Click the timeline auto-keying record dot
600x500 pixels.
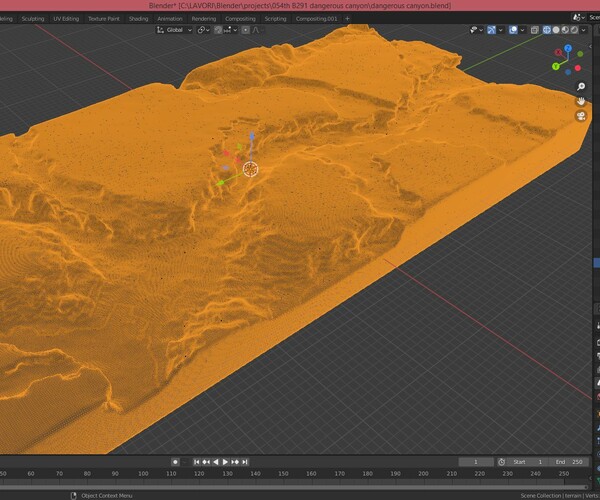click(x=175, y=462)
